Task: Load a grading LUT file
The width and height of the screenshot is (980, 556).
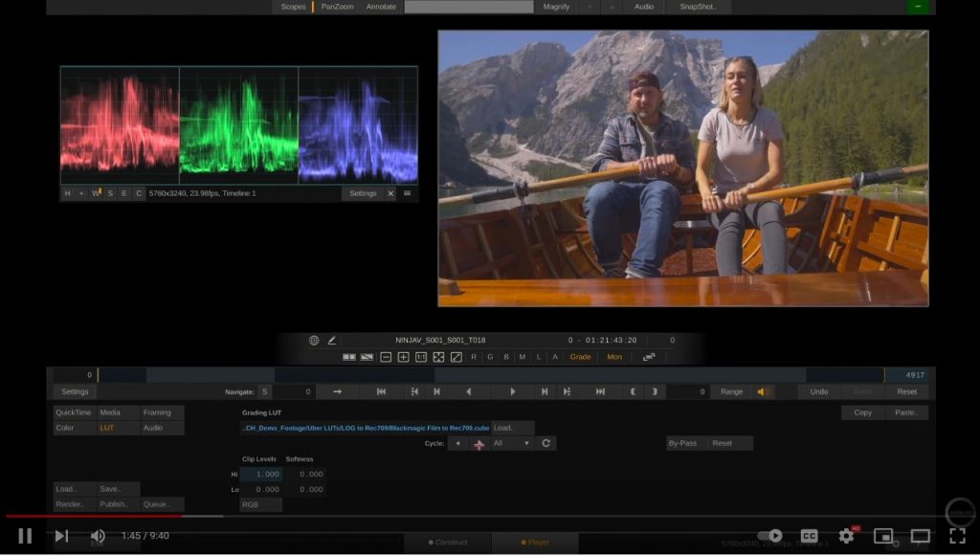Action: point(513,428)
